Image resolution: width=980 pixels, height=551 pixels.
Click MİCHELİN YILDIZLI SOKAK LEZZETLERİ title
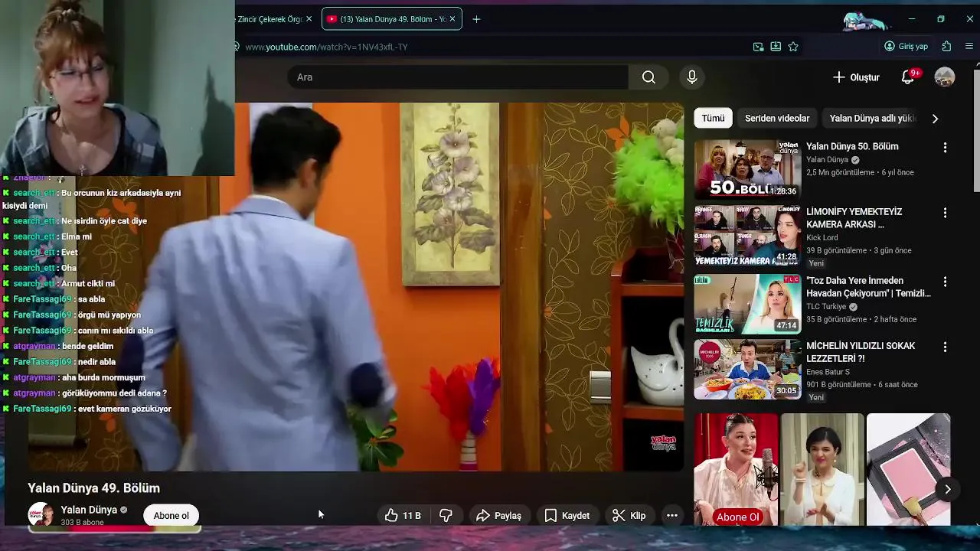pos(861,352)
